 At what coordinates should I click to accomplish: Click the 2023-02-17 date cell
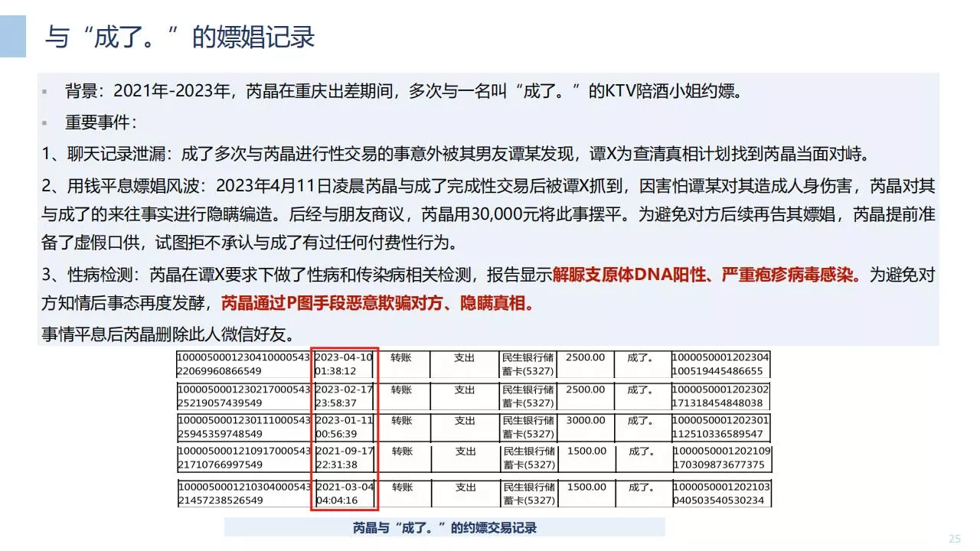(x=344, y=396)
